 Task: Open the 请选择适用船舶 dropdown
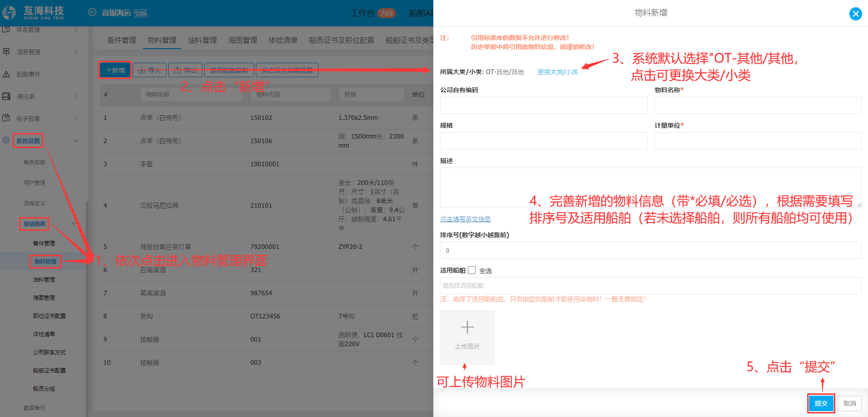pyautogui.click(x=651, y=286)
